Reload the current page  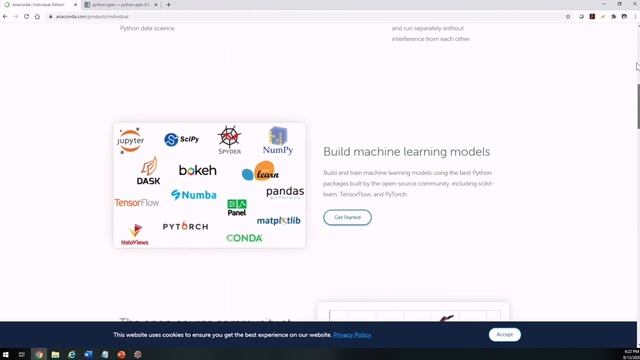tap(27, 17)
